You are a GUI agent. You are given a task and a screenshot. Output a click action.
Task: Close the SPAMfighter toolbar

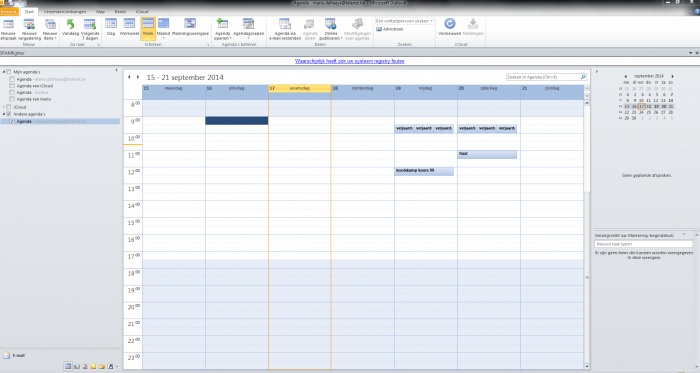click(697, 53)
